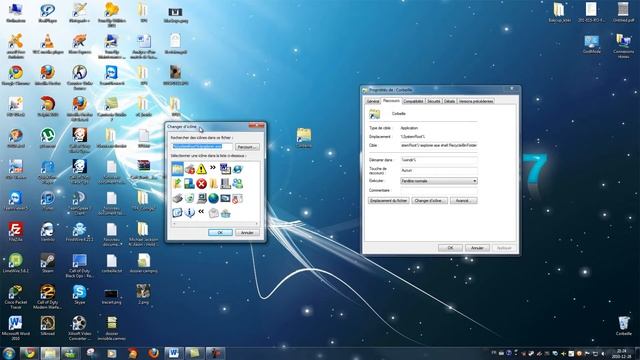
Task: Open VLC media player desktop shortcut
Action: tap(47, 44)
